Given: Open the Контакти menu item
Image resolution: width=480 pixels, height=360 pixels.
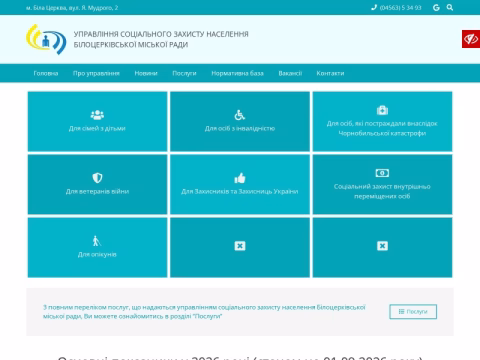Looking at the screenshot, I should [330, 73].
